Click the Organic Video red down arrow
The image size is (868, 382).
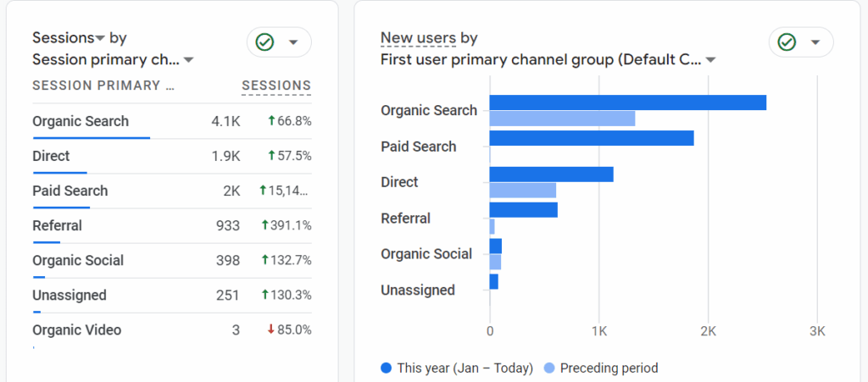pos(270,329)
